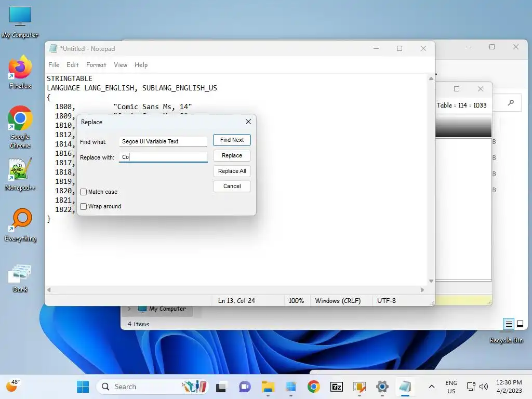
Task: Click the STRINGTABLE line in Notepad
Action: (70, 78)
